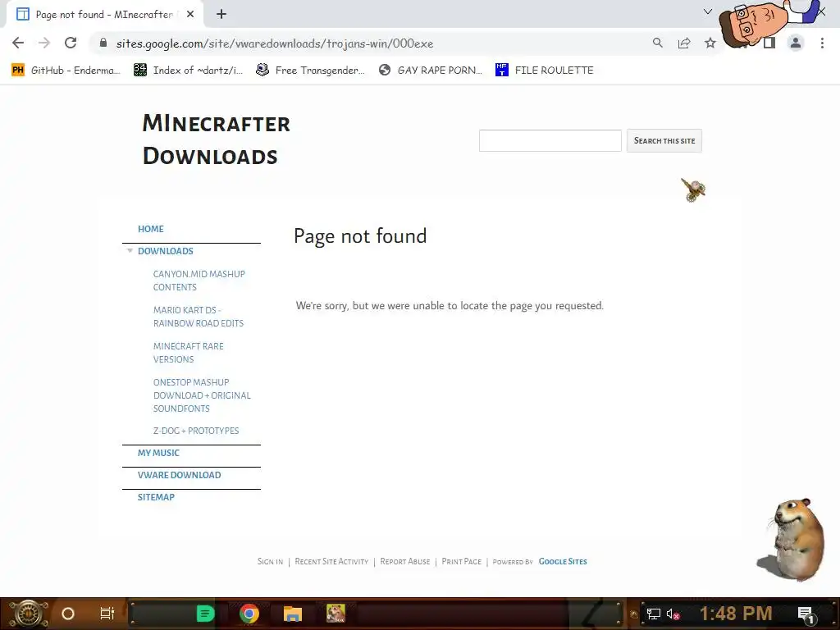Open Google Sites footer link
This screenshot has height=630, width=840.
point(563,561)
